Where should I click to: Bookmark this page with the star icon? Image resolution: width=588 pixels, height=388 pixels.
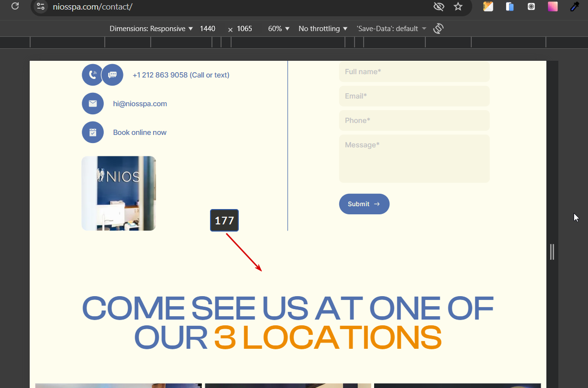pyautogui.click(x=458, y=6)
